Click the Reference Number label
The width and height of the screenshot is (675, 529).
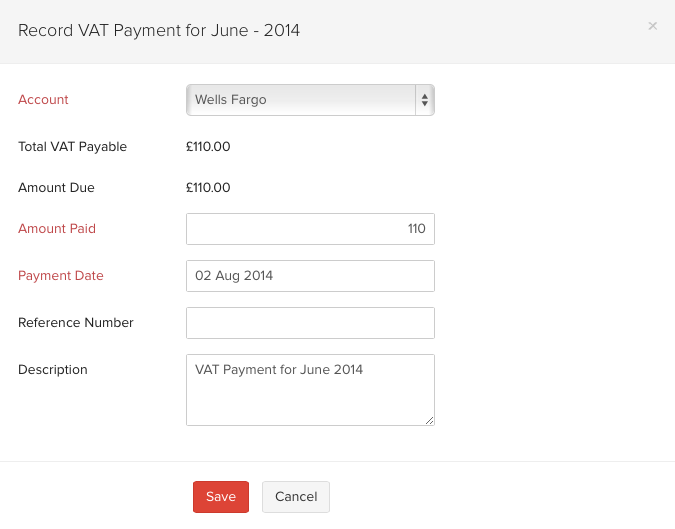pos(76,323)
